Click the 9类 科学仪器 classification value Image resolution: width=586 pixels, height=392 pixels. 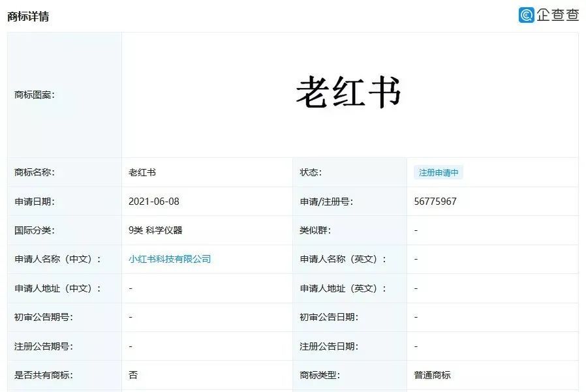pos(155,230)
